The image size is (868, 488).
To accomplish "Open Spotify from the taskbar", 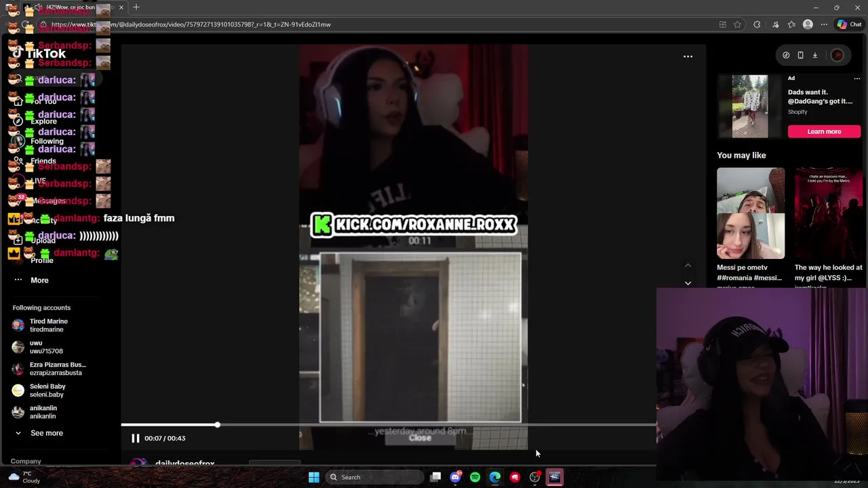I will click(475, 477).
